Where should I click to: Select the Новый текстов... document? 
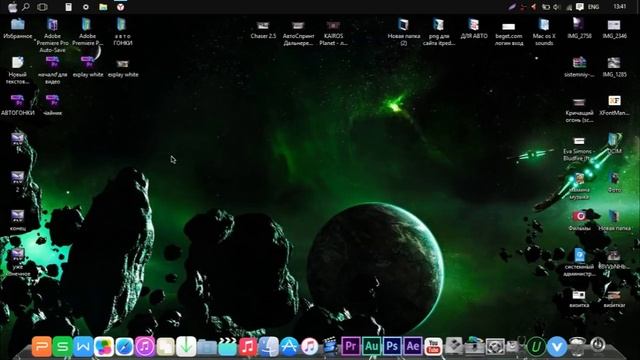coord(18,70)
